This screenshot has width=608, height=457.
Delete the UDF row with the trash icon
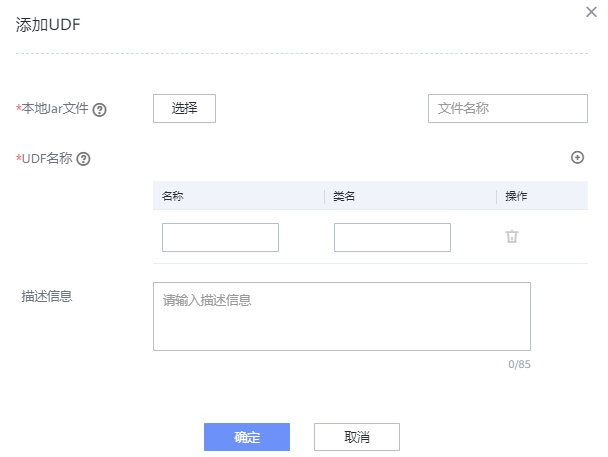[x=512, y=237]
